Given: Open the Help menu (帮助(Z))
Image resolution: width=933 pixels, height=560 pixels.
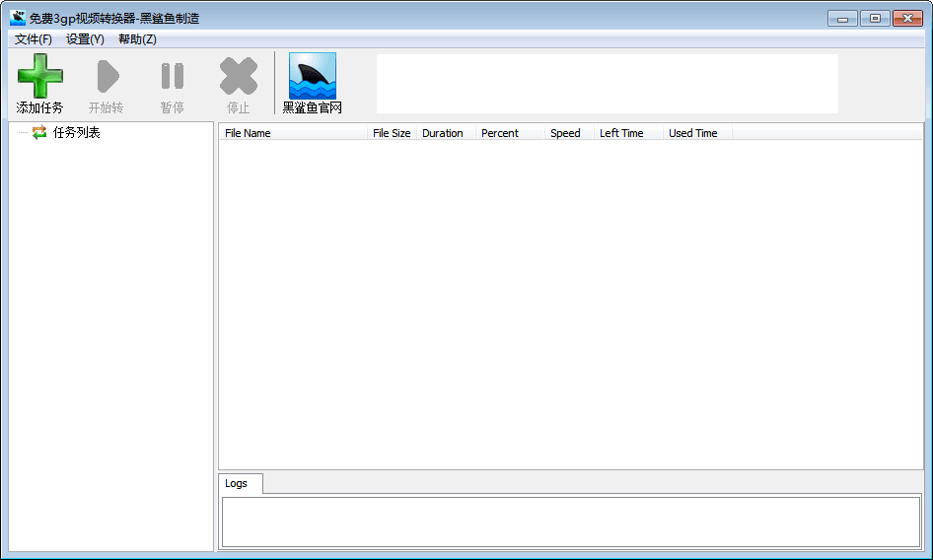Looking at the screenshot, I should click(x=137, y=39).
